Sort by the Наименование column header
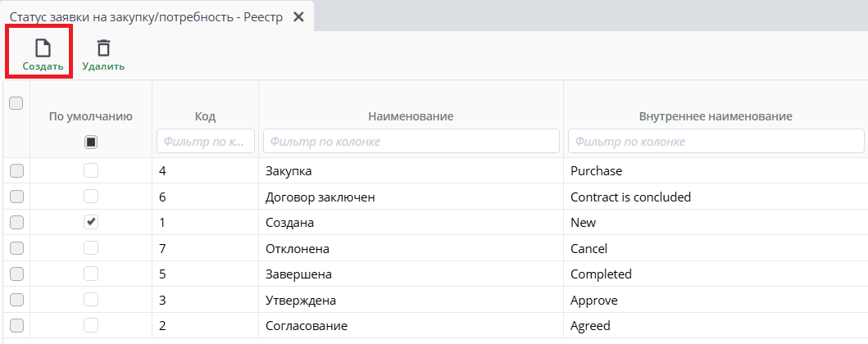 411,116
